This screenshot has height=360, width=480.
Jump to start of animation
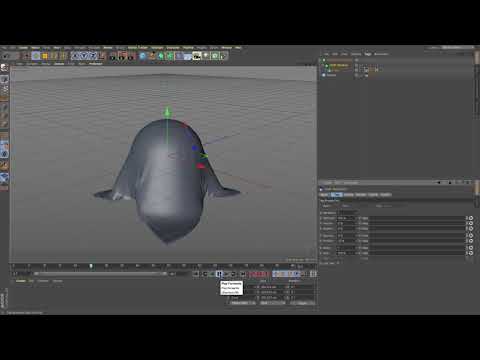196,274
